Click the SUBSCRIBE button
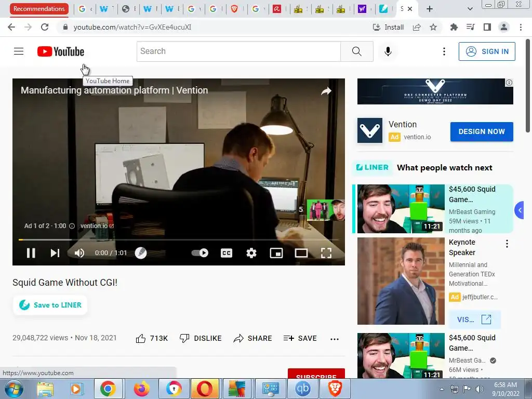Viewport: 532px width, 399px height. tap(316, 374)
